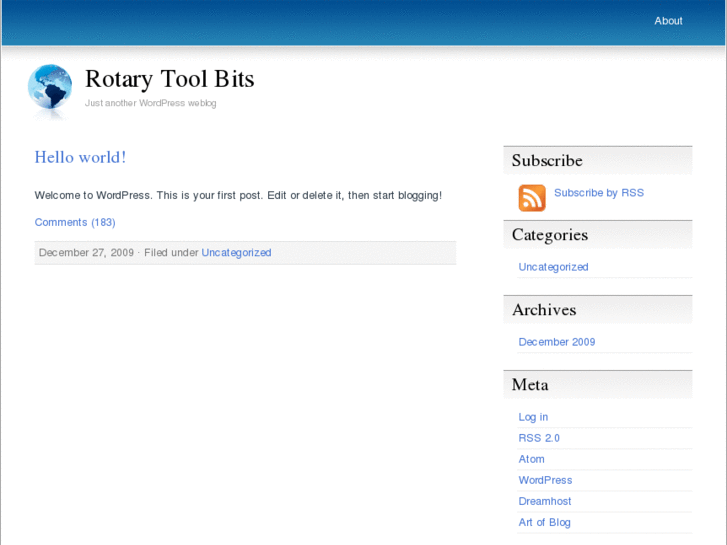Viewport: 727px width, 545px height.
Task: Visit the Art of Blog link
Action: [544, 522]
